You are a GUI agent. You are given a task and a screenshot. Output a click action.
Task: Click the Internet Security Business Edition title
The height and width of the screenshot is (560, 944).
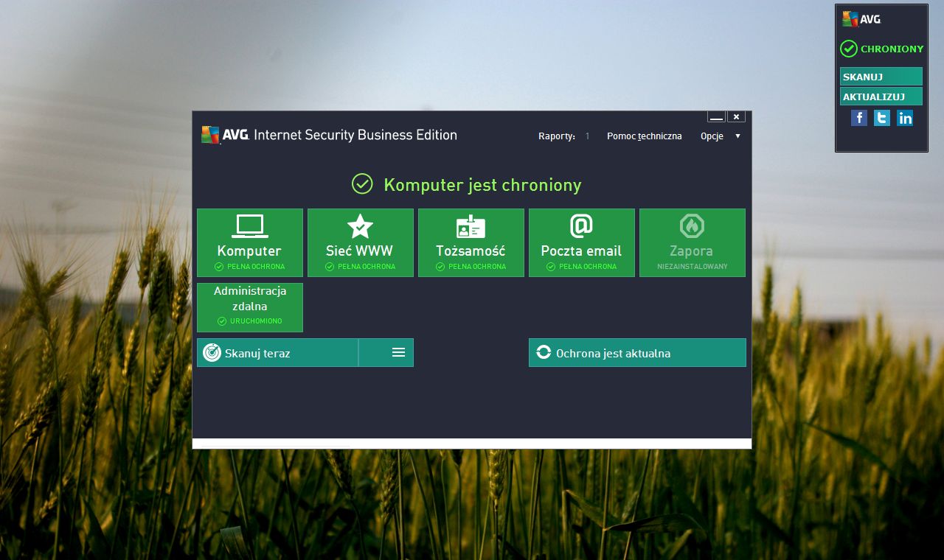(355, 135)
